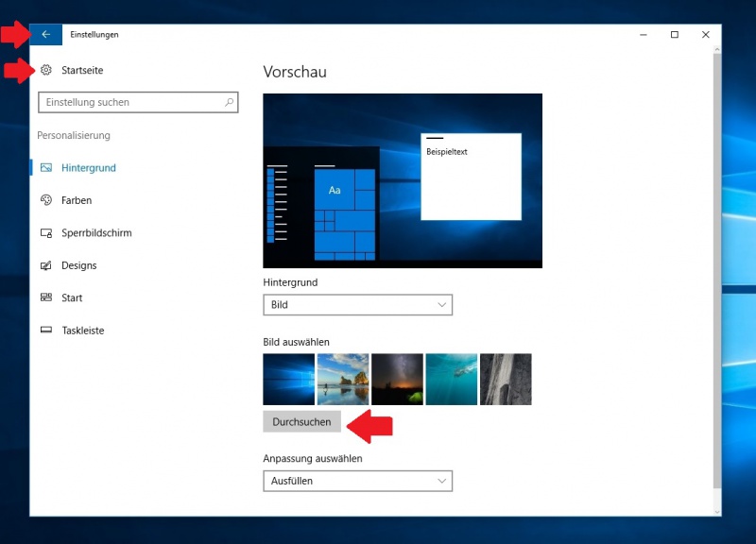Switch to the Taskleiste settings

coord(83,331)
